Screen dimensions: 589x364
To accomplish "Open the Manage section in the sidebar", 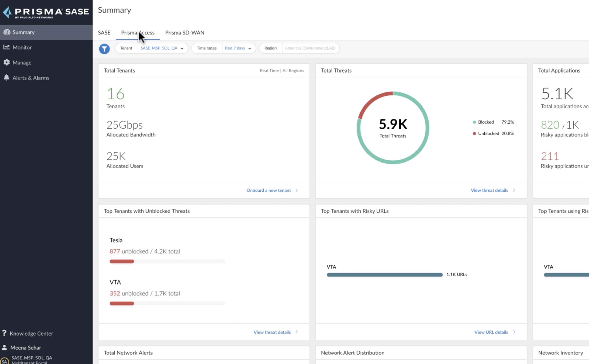I will (22, 62).
